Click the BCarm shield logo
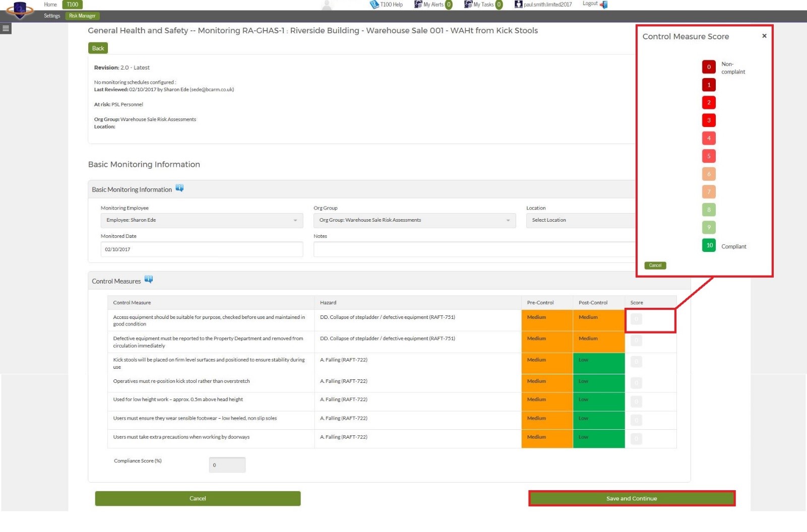807x532 pixels. 20,11
